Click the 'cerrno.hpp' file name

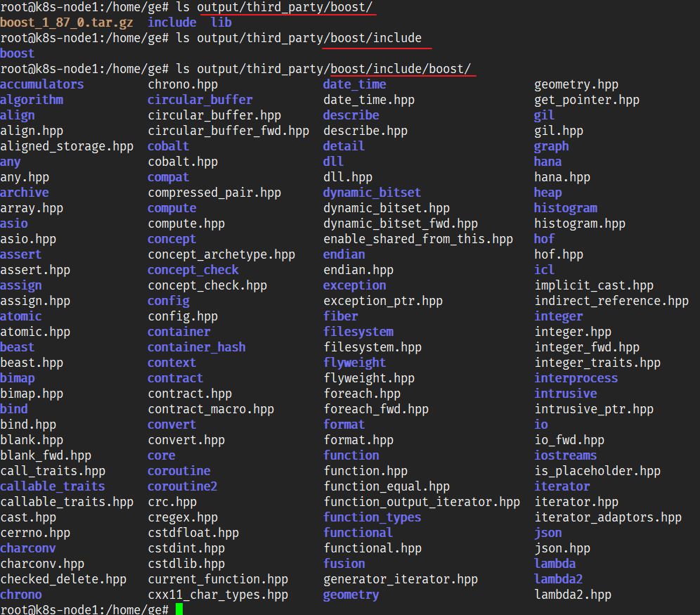pos(35,533)
